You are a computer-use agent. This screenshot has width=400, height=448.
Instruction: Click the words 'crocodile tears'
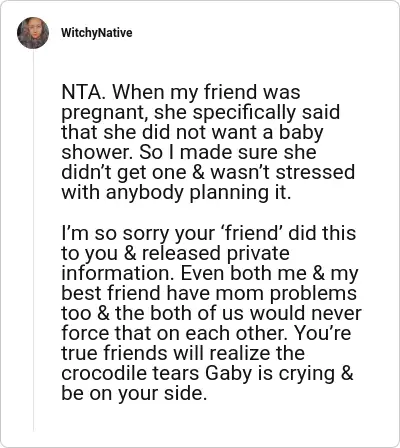click(x=131, y=373)
